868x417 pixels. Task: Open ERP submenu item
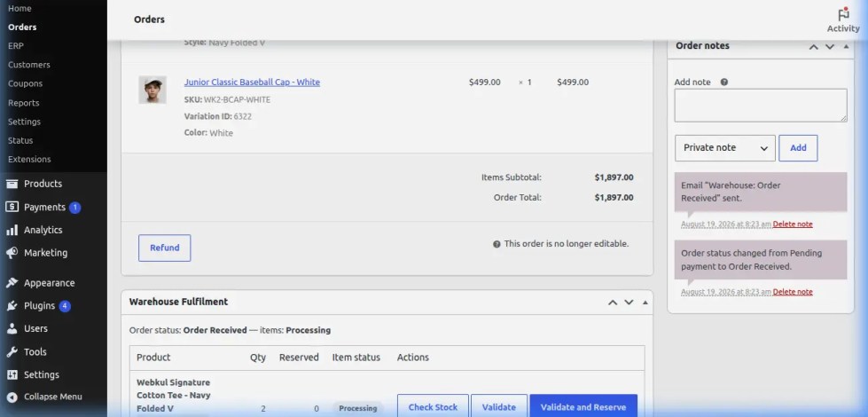click(x=15, y=46)
